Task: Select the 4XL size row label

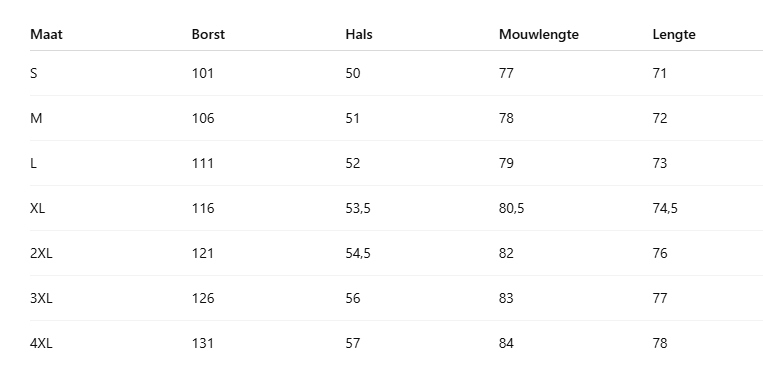Action: tap(41, 343)
